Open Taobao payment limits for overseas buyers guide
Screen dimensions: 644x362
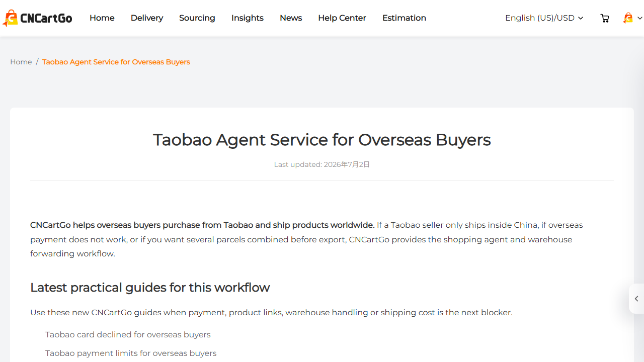pyautogui.click(x=131, y=353)
